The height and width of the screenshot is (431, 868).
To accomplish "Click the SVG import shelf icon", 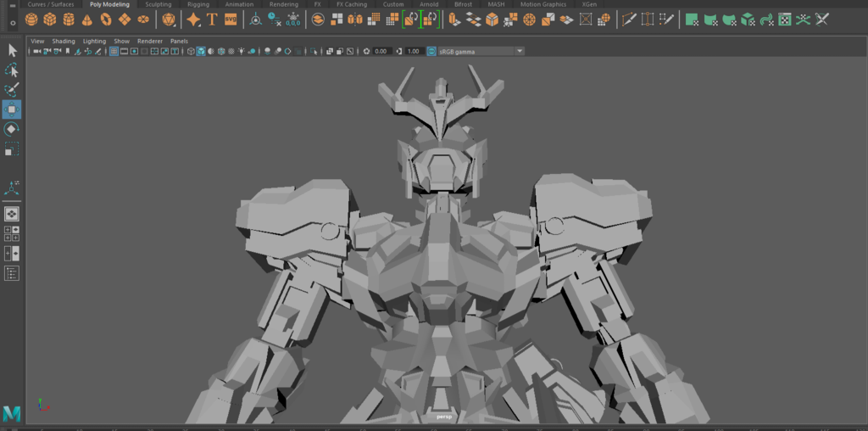I will (x=231, y=20).
